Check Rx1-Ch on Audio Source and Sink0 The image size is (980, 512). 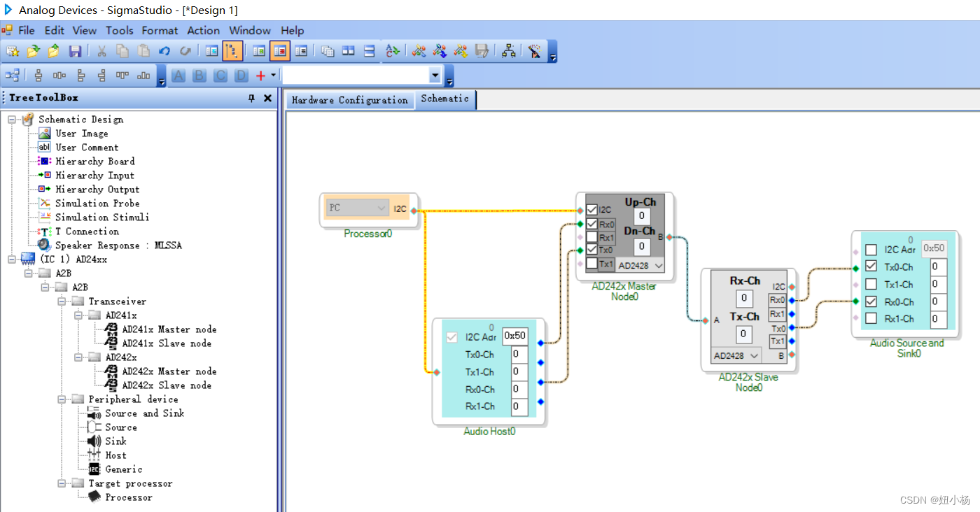coord(871,318)
